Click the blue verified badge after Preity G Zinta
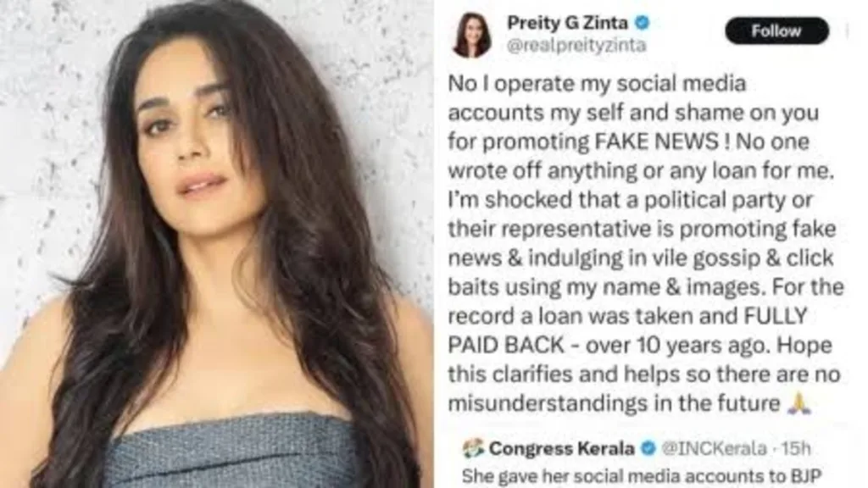The image size is (868, 488). click(643, 23)
